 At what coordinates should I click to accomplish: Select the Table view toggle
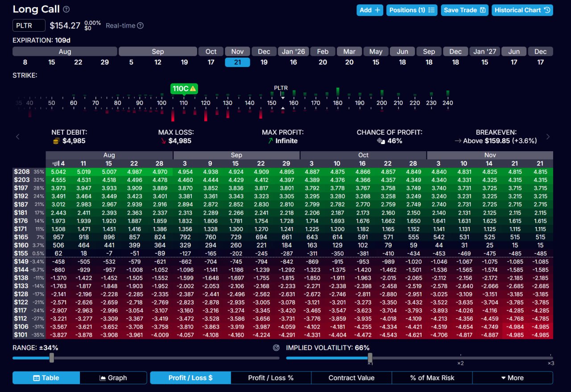[46, 378]
